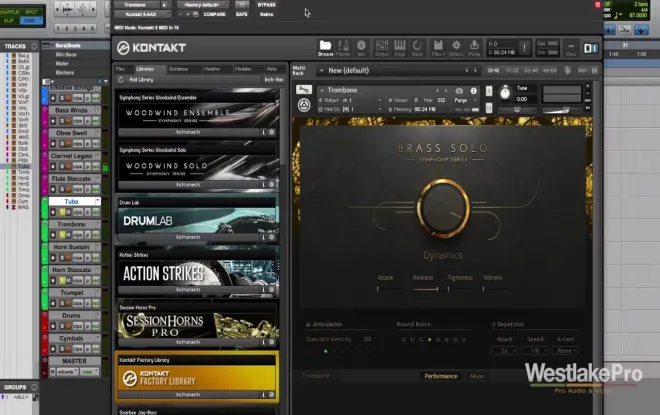Open the Repetition Speed 1/8 dropdown
This screenshot has height=415, width=660.
coord(535,351)
